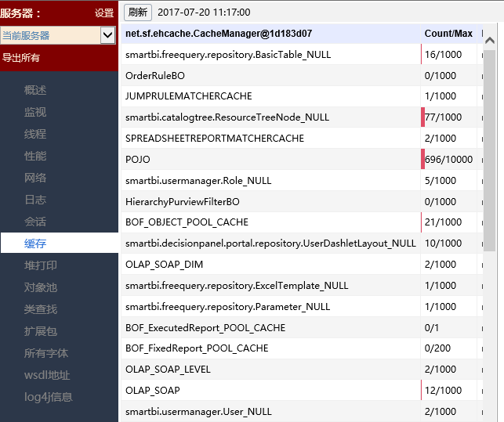Click net.sf.ehcache.CacheManager@1d183d07 header
504x422 pixels.
click(219, 34)
